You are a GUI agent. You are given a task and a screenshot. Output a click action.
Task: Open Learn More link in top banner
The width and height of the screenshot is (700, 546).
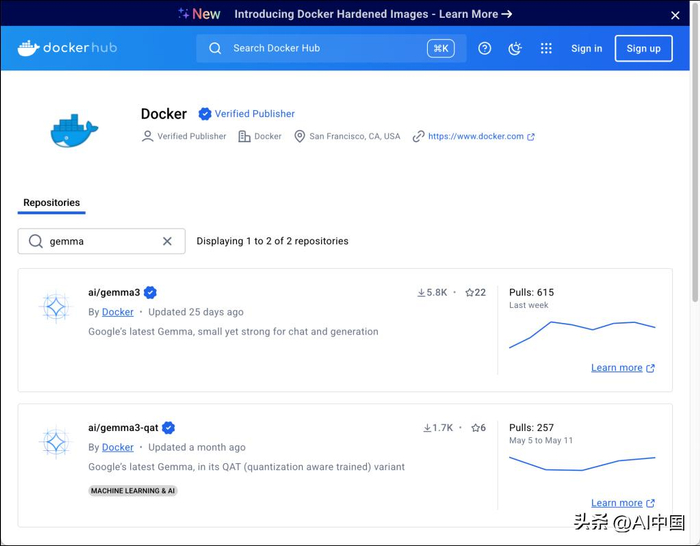pos(475,14)
